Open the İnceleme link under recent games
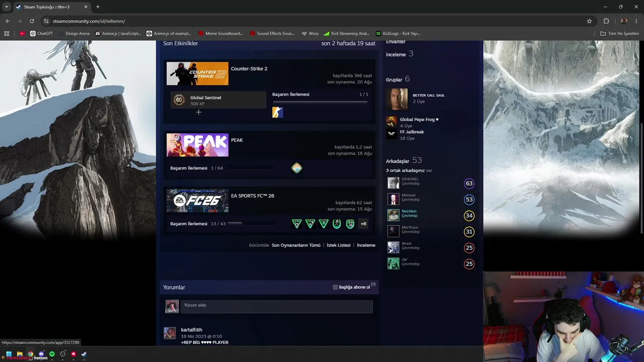 point(366,245)
